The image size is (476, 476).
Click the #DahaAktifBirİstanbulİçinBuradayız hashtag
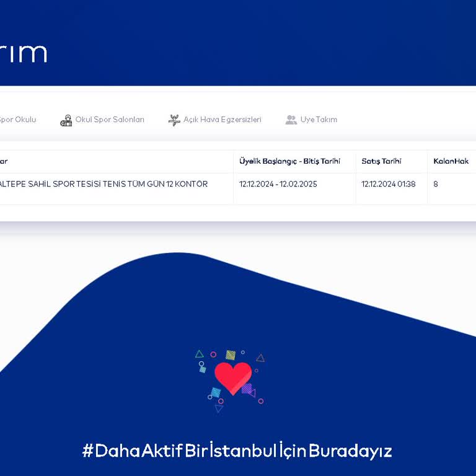237,450
